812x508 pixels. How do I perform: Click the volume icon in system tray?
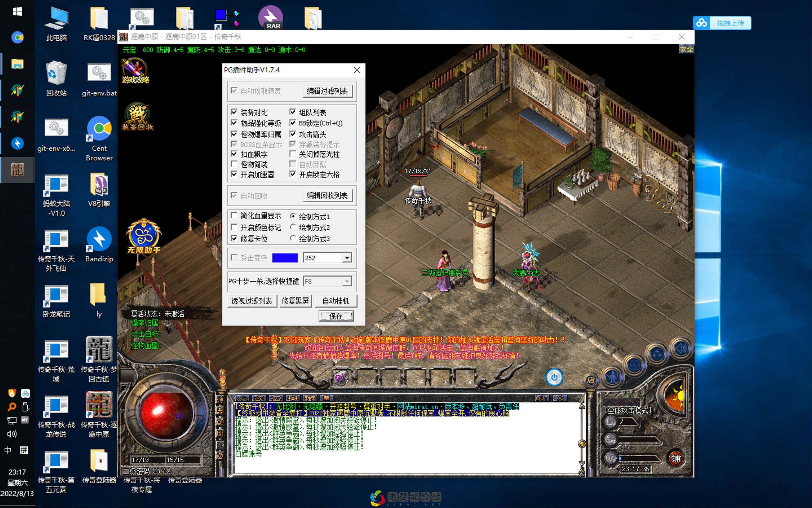click(x=12, y=434)
